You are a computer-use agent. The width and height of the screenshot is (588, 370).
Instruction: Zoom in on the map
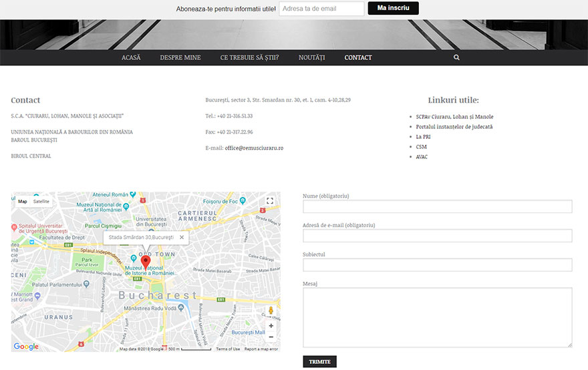point(271,326)
